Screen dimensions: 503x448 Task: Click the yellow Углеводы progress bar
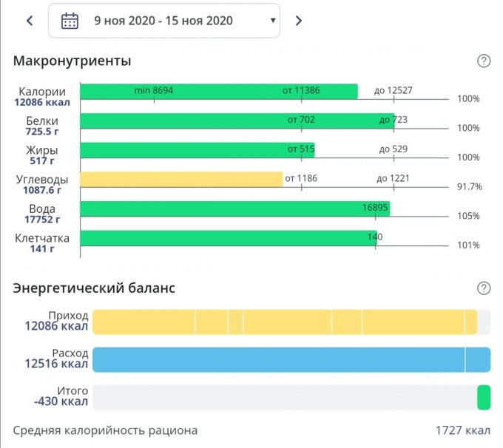181,179
